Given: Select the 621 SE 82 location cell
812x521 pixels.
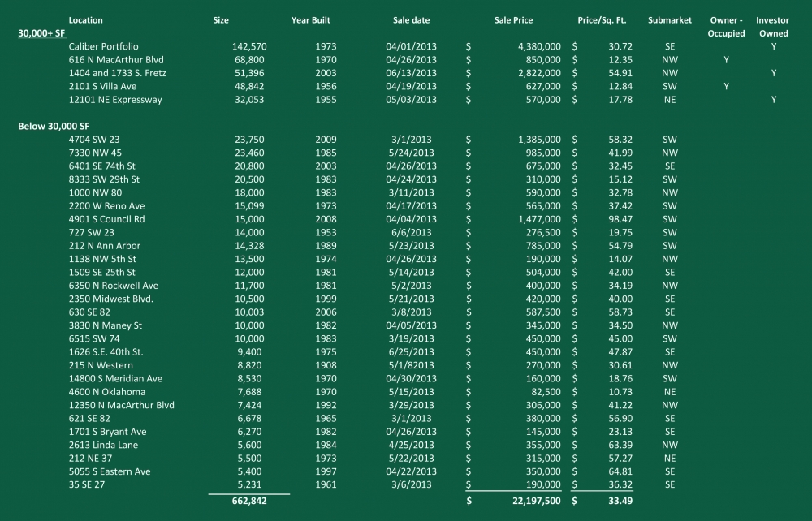Looking at the screenshot, I should click(89, 419).
